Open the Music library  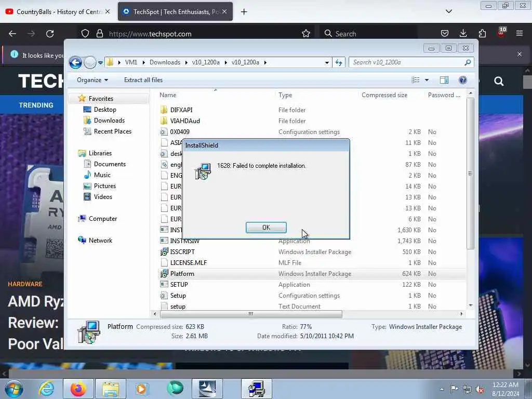coord(102,175)
